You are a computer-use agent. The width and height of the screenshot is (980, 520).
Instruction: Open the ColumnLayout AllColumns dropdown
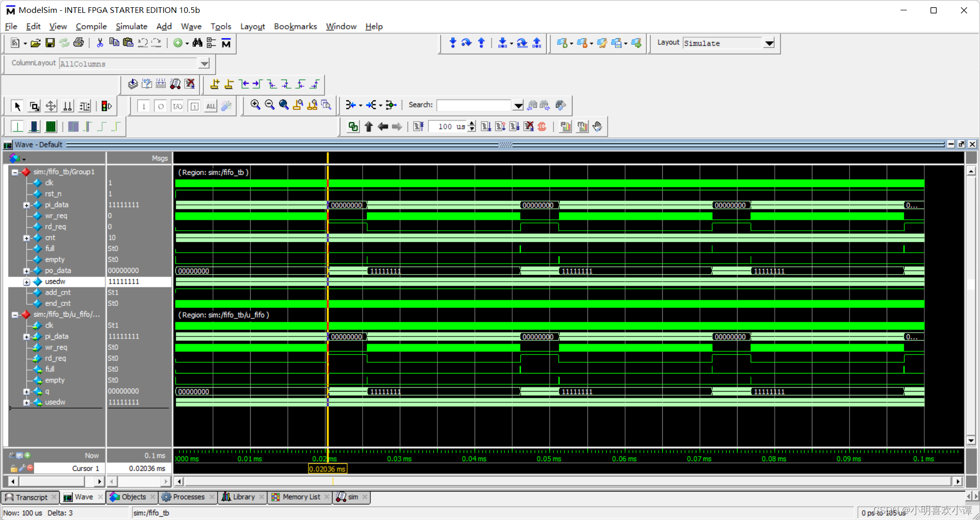coord(204,63)
